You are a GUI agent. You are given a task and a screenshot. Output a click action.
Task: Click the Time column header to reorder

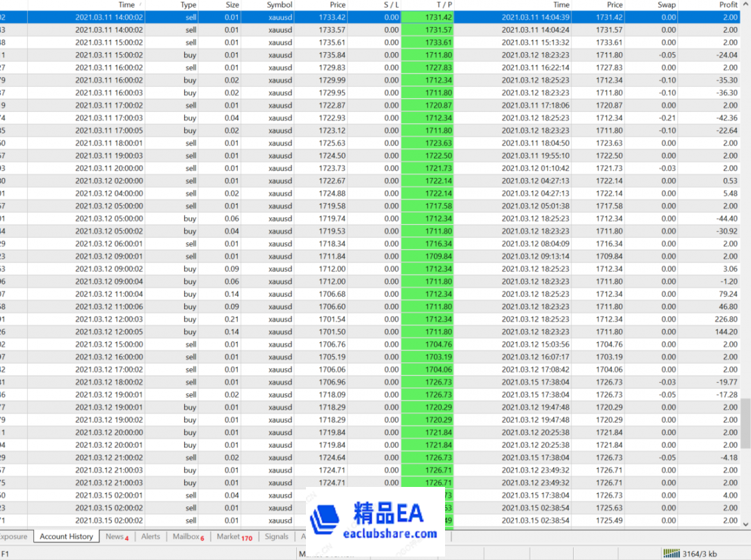click(125, 5)
